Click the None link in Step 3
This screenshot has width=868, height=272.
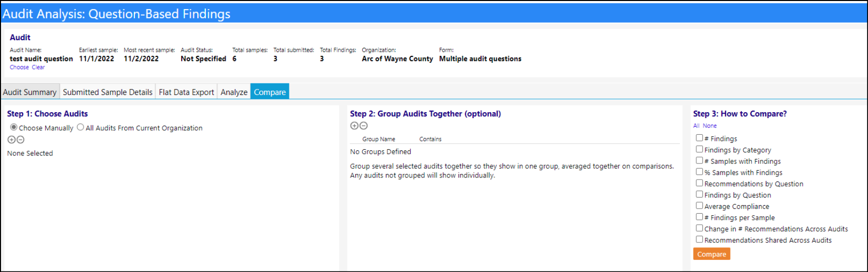pyautogui.click(x=709, y=126)
